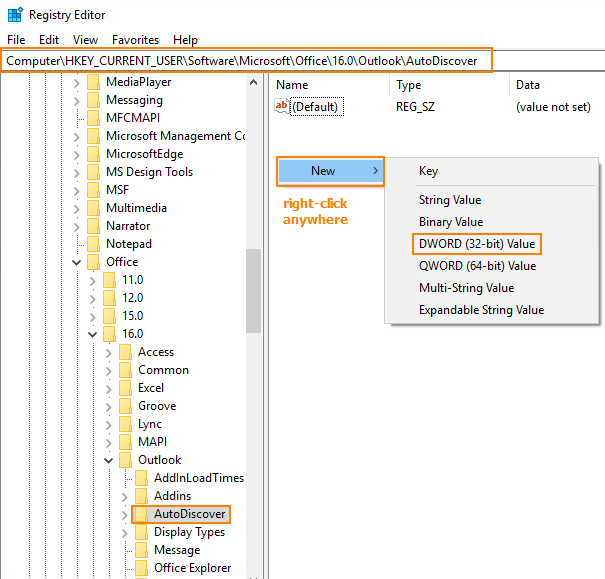
Task: Choose String Value from submenu
Action: pyautogui.click(x=450, y=200)
